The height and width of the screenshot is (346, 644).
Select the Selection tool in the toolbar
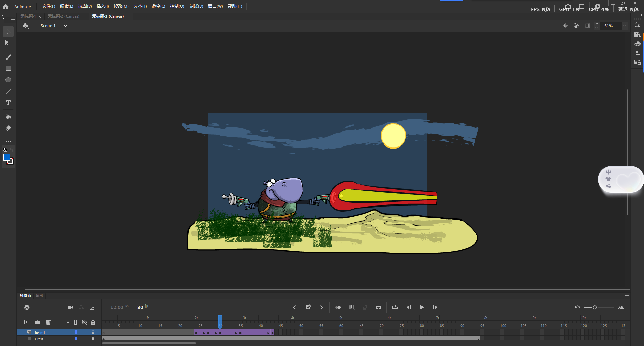point(8,32)
